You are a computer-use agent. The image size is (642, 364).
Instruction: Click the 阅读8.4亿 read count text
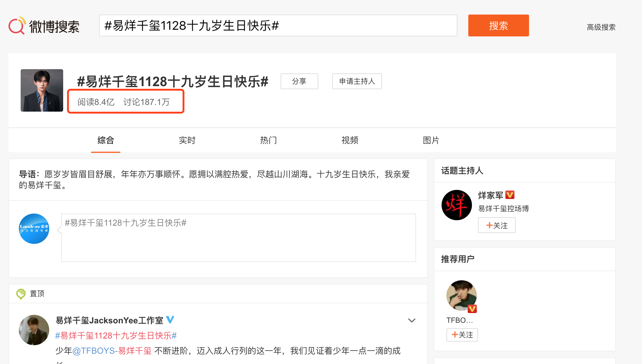(96, 102)
